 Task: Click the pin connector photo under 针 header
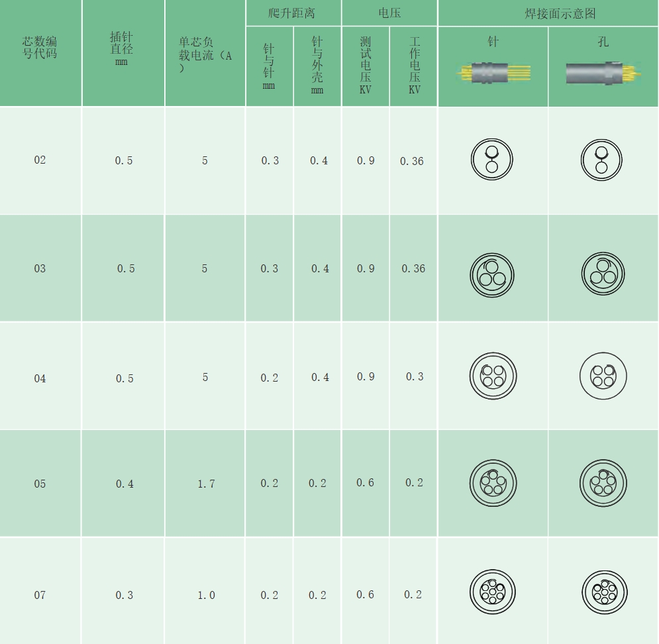(493, 72)
